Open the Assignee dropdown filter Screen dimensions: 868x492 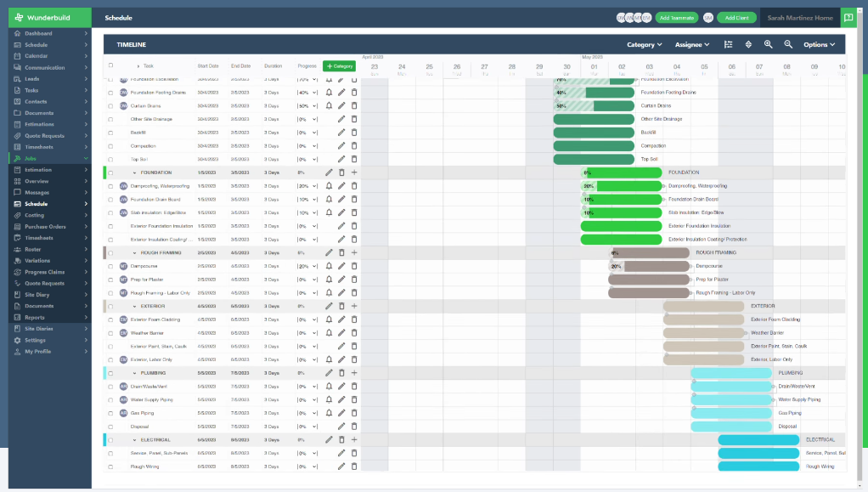pyautogui.click(x=692, y=44)
